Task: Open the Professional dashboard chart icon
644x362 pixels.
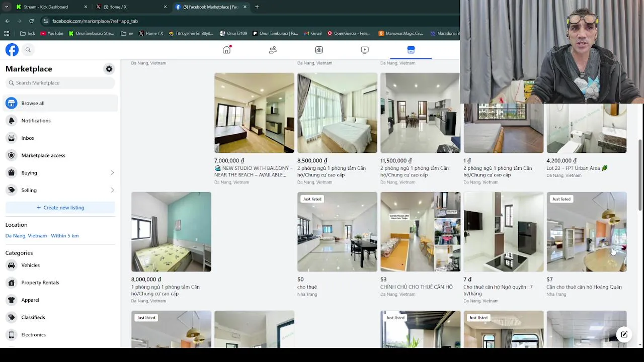Action: point(319,50)
